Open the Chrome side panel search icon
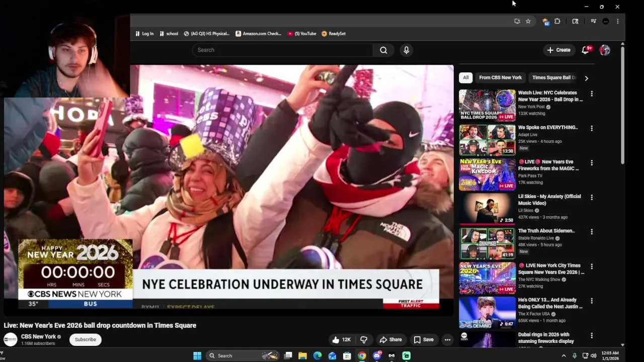644x362 pixels. pyautogui.click(x=576, y=21)
